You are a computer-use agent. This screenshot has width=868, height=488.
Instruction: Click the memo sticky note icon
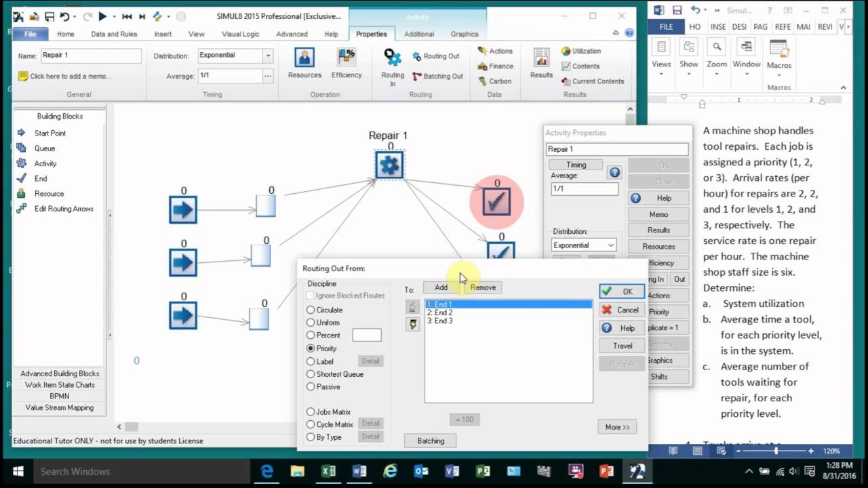coord(23,76)
